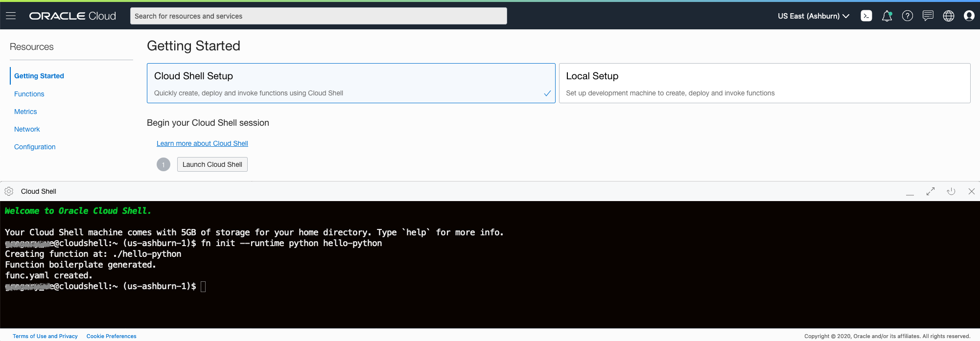Click the terminal cursor at the prompt
Image resolution: width=980 pixels, height=341 pixels.
(203, 287)
